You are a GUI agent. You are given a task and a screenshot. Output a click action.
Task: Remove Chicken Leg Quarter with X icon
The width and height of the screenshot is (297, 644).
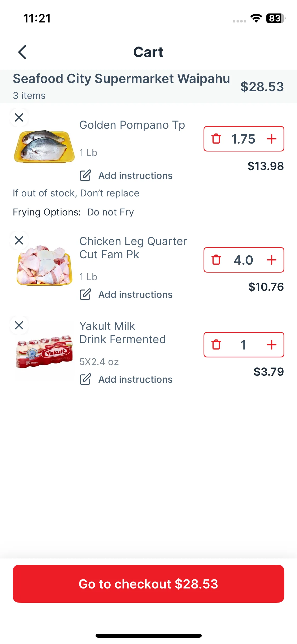[19, 241]
